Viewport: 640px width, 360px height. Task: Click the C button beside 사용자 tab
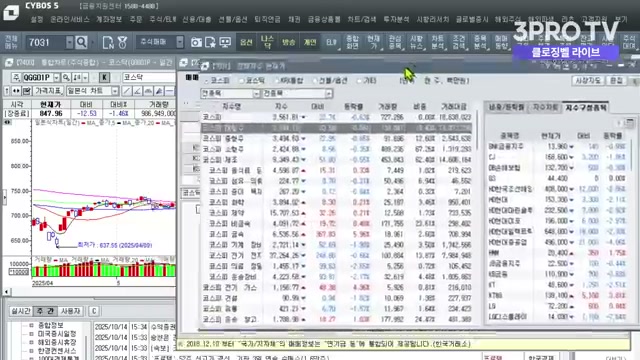coord(94,311)
